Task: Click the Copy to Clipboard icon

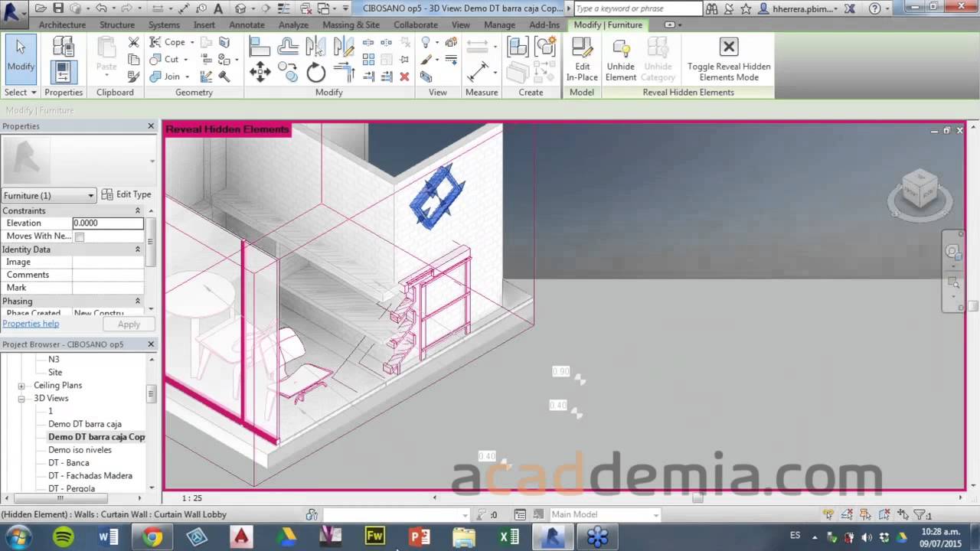Action: click(133, 60)
